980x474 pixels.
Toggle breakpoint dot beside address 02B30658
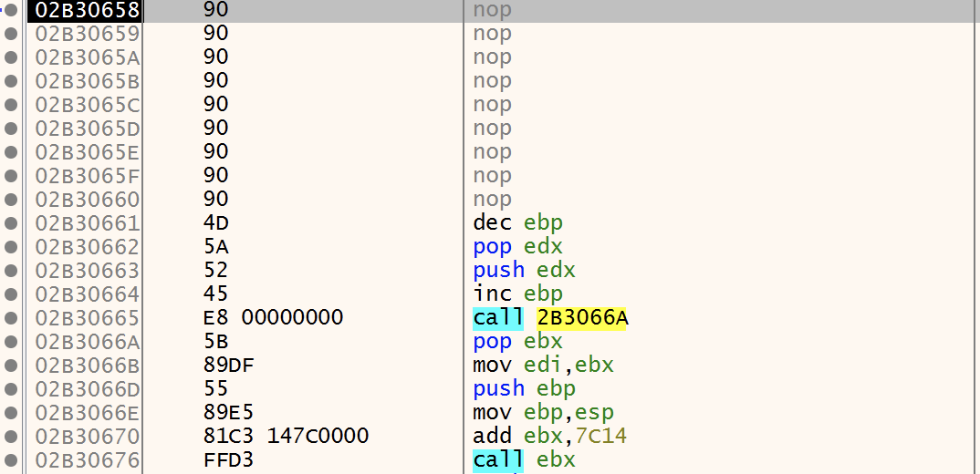click(x=12, y=10)
